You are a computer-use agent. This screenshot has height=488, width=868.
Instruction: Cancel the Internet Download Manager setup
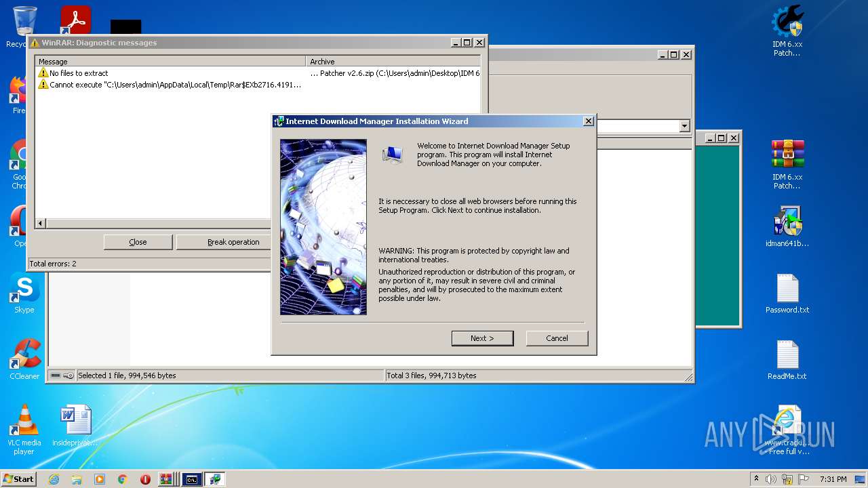557,338
